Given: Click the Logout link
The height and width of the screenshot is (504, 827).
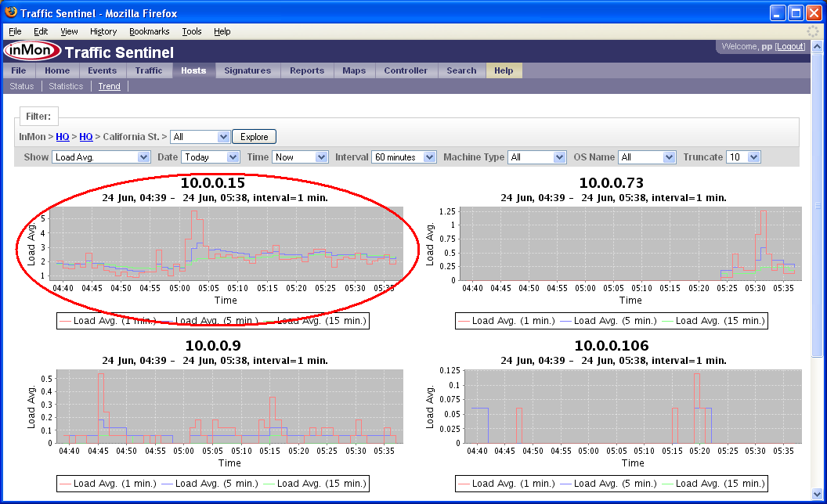Looking at the screenshot, I should pos(789,47).
